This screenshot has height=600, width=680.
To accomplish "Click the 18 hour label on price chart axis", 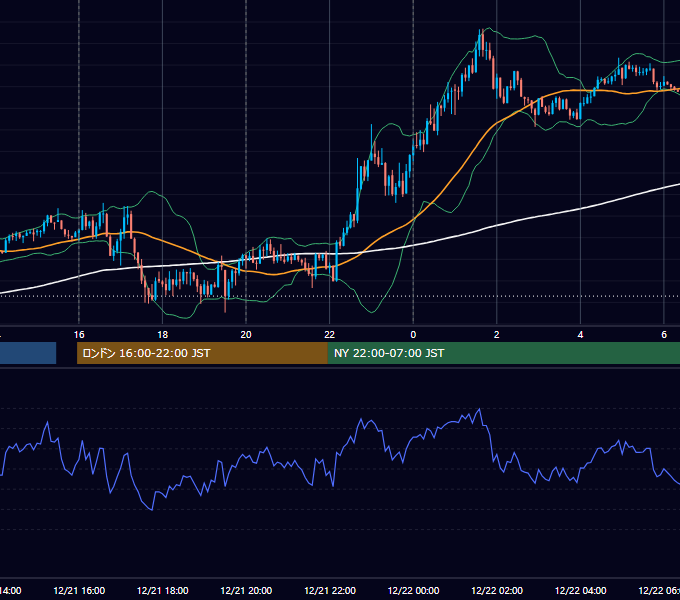I will coord(162,334).
